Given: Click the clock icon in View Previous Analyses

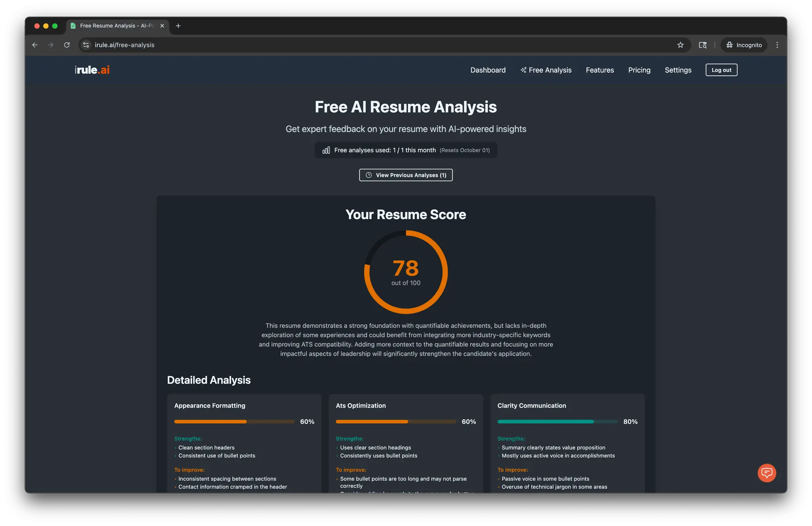Looking at the screenshot, I should tap(369, 175).
